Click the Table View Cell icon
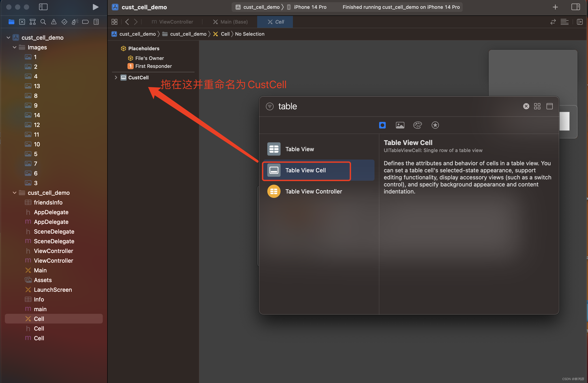 coord(273,170)
